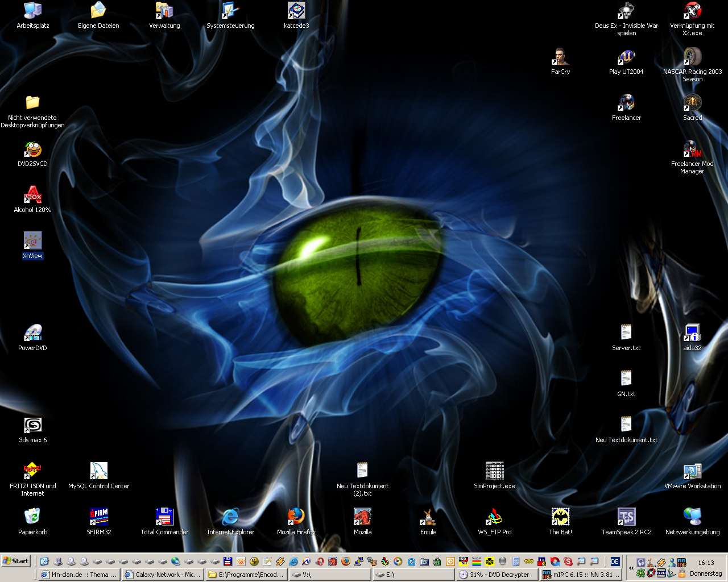The width and height of the screenshot is (728, 582).
Task: Launch 3ds max 6 shortcut
Action: click(32, 425)
